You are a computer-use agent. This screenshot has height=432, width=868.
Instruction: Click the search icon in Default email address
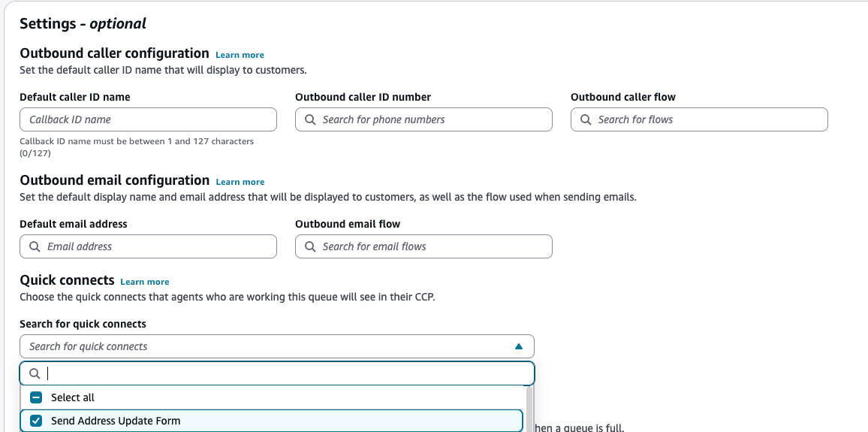tap(35, 246)
